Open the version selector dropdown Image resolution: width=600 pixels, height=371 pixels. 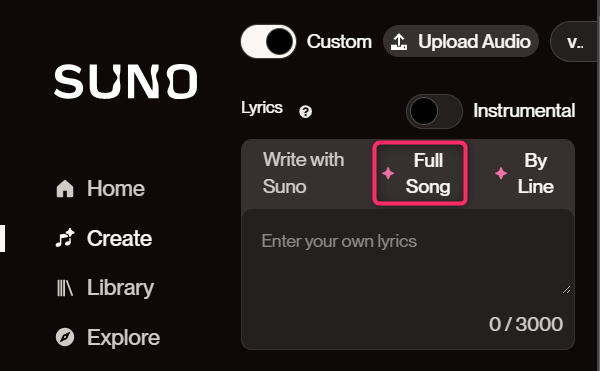[x=574, y=42]
